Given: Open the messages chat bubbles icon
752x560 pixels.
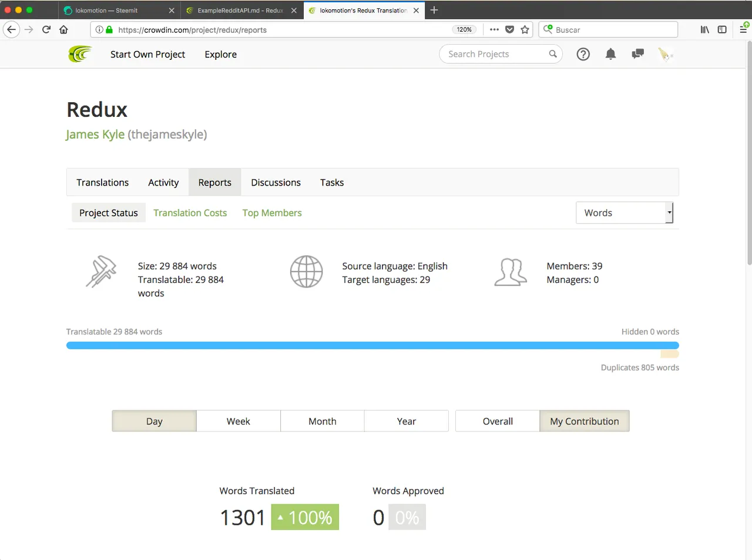Looking at the screenshot, I should [637, 54].
